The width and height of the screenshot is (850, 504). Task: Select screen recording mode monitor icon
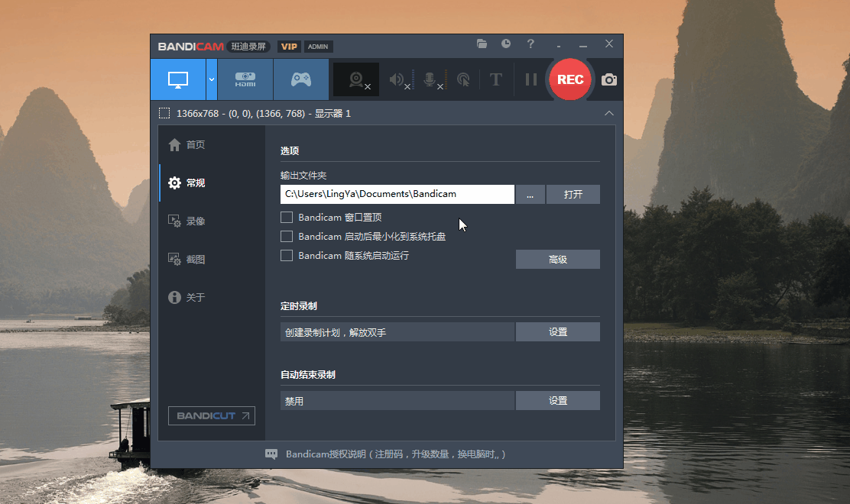point(178,79)
